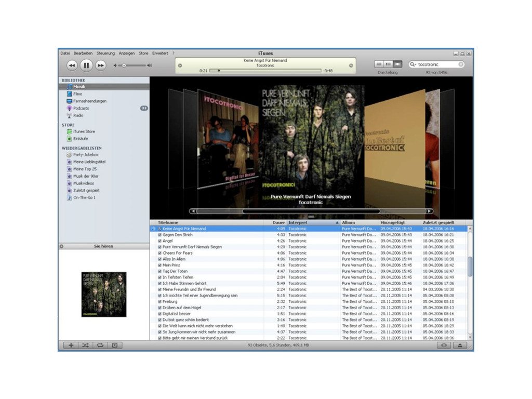Open the Bearbeiten menu

click(83, 54)
